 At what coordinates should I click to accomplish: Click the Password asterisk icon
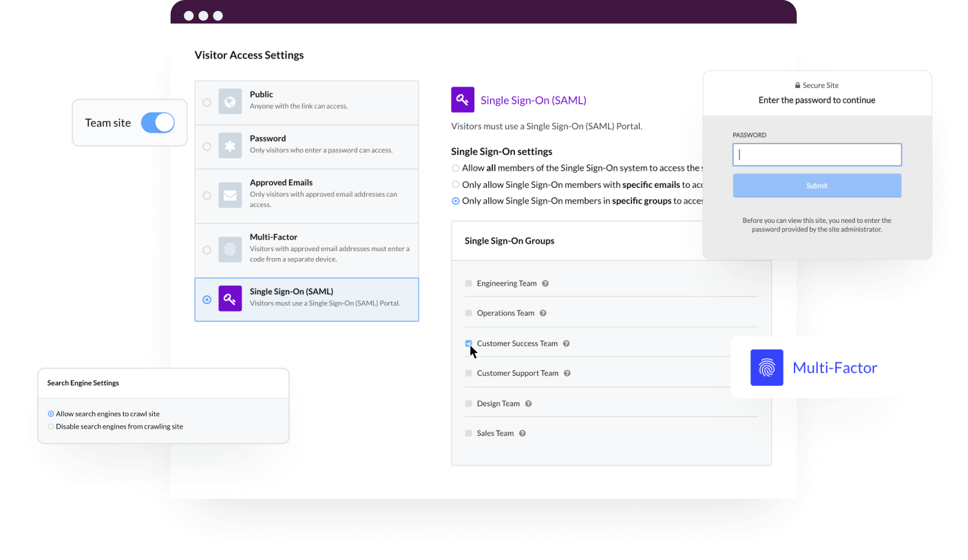230,147
